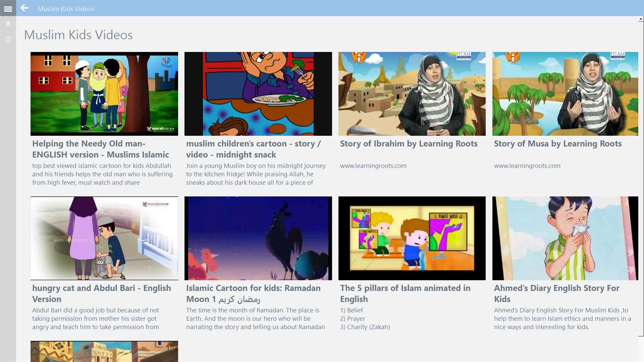The width and height of the screenshot is (644, 362).
Task: Select the 'muslim children's cartoon - story / video' title
Action: coord(254,149)
